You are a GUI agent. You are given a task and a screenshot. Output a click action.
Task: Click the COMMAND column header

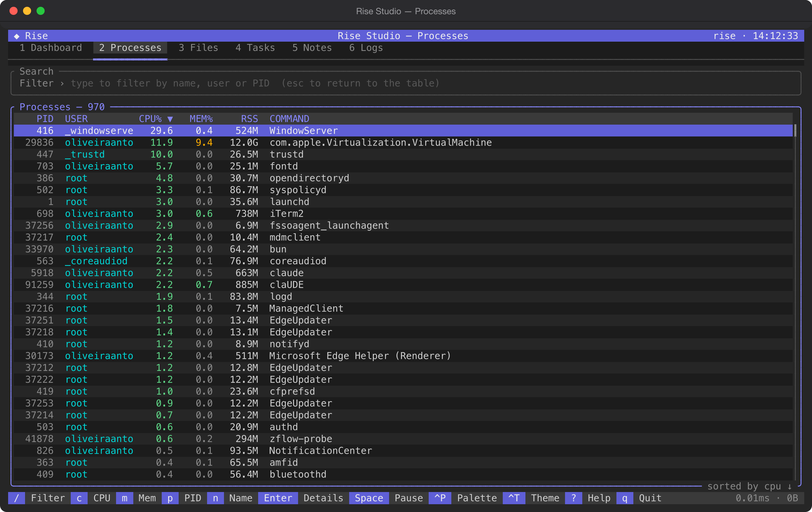(289, 119)
